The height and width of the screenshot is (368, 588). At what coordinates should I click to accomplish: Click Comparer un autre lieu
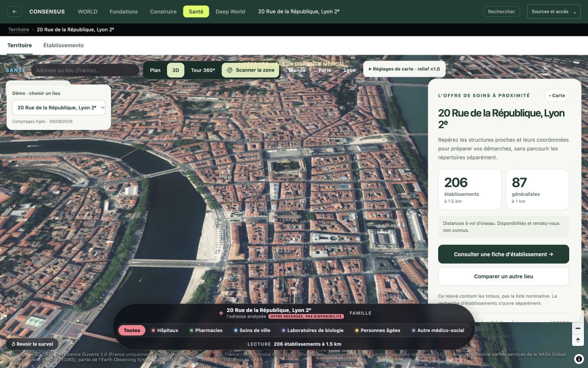click(x=503, y=276)
